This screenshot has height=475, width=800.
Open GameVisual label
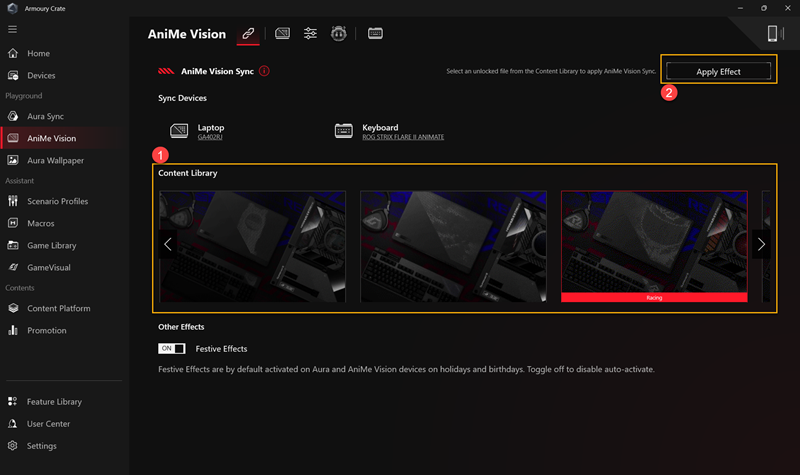[49, 267]
